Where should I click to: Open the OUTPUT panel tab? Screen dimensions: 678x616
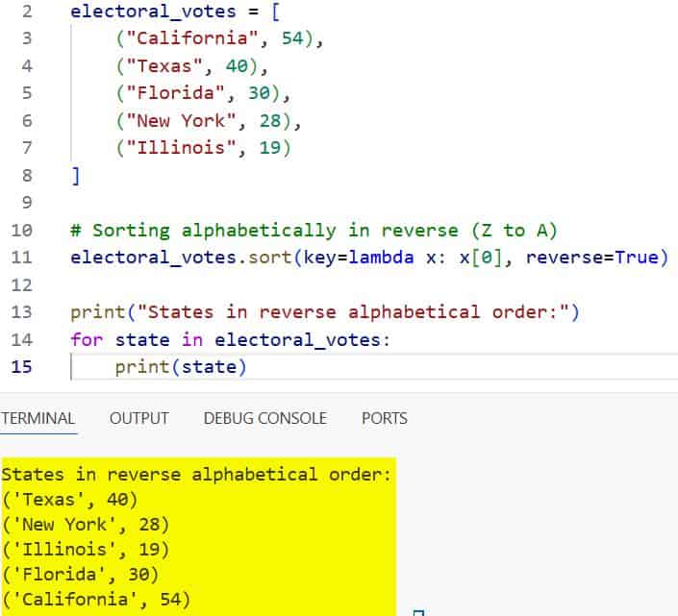coord(138,418)
